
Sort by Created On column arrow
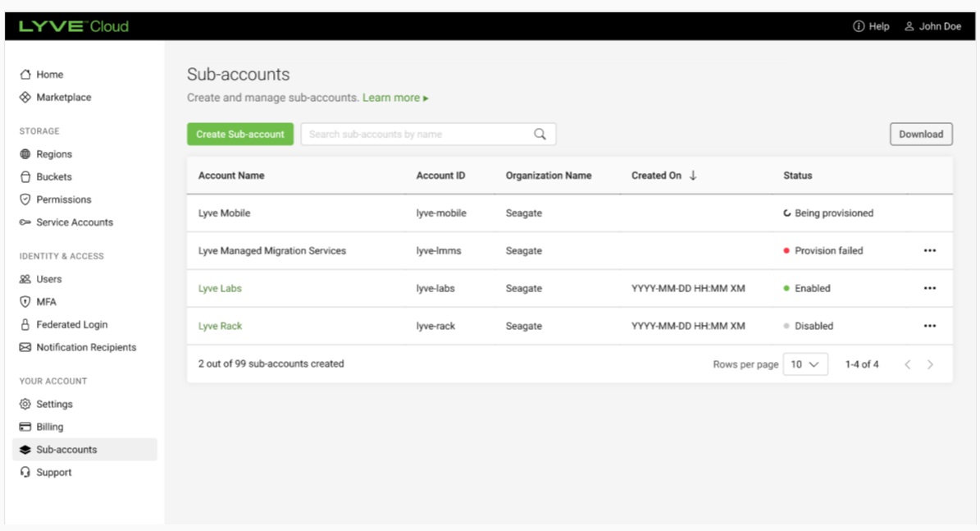coord(693,176)
